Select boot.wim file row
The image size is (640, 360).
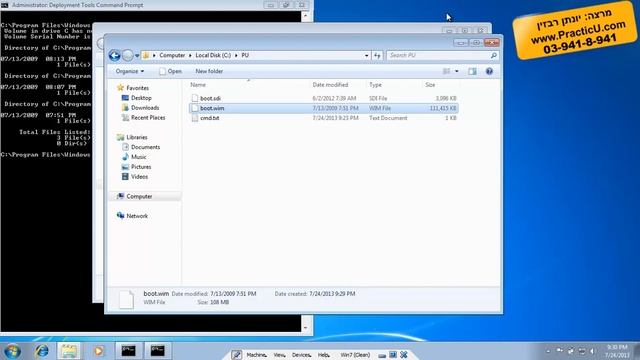pyautogui.click(x=323, y=108)
